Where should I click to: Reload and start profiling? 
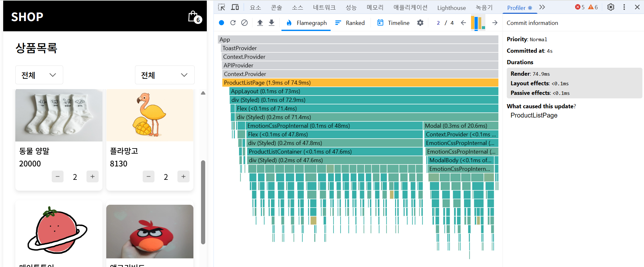tap(233, 23)
